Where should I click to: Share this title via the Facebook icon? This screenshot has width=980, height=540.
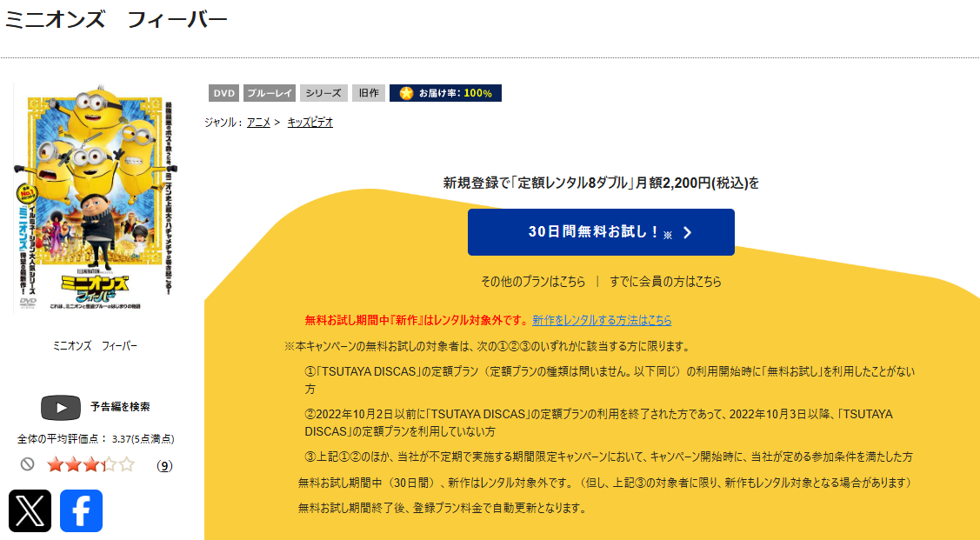(x=80, y=512)
